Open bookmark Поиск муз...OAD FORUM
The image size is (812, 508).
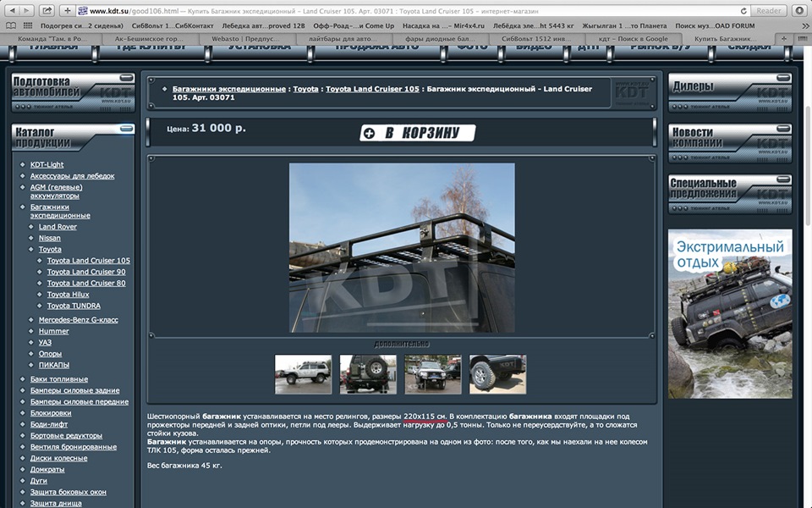[x=716, y=25]
